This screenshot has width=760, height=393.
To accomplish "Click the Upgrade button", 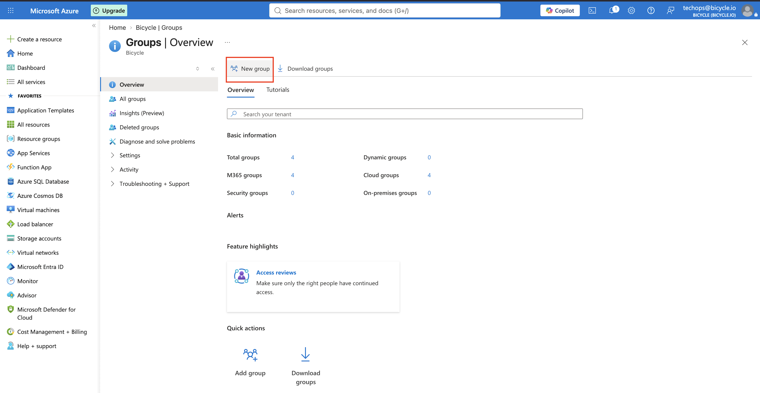I will point(109,11).
